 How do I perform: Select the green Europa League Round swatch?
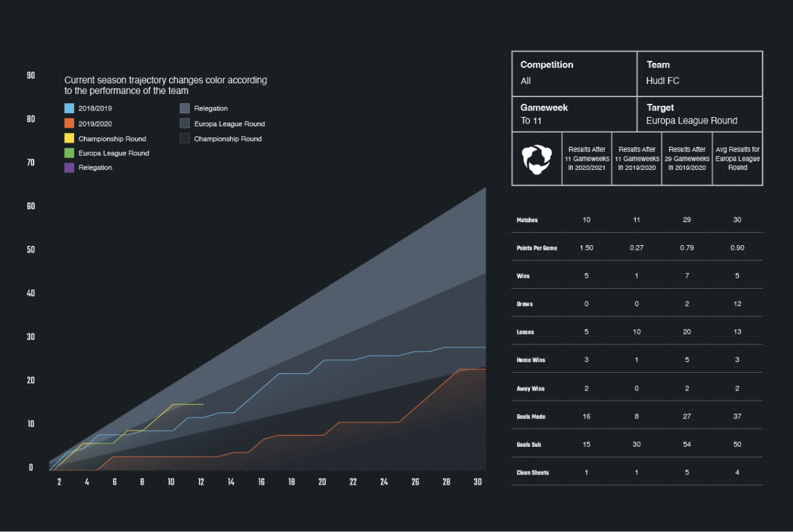(x=68, y=152)
